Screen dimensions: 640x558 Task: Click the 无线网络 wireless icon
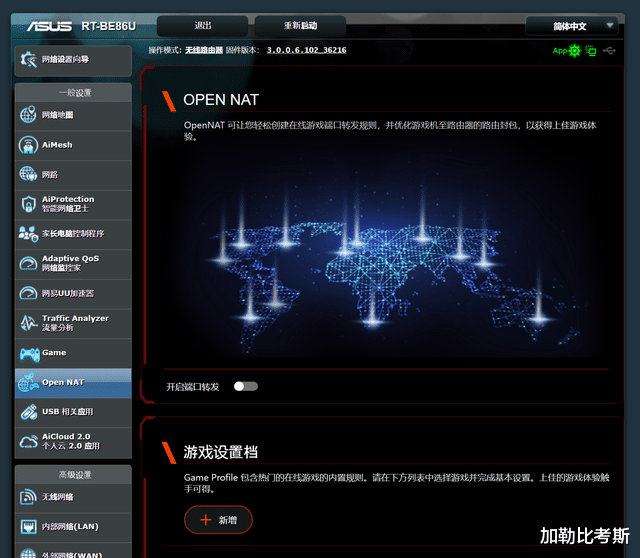[x=28, y=497]
